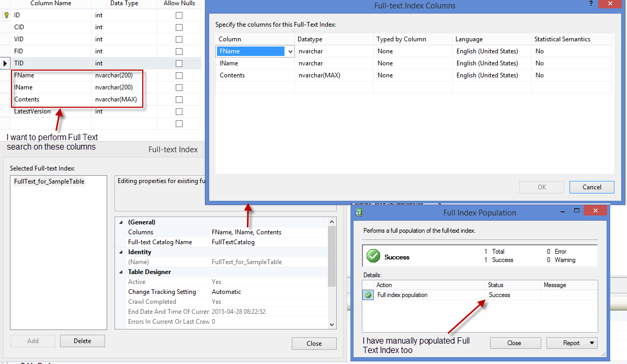627x364 pixels.
Task: Click the Crawl Completed property row
Action: point(222,302)
